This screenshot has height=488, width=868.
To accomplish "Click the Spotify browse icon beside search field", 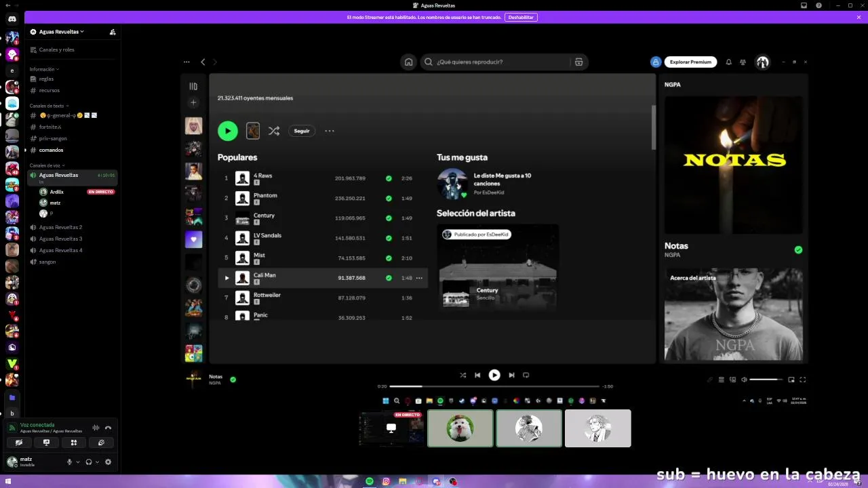I will tap(578, 62).
